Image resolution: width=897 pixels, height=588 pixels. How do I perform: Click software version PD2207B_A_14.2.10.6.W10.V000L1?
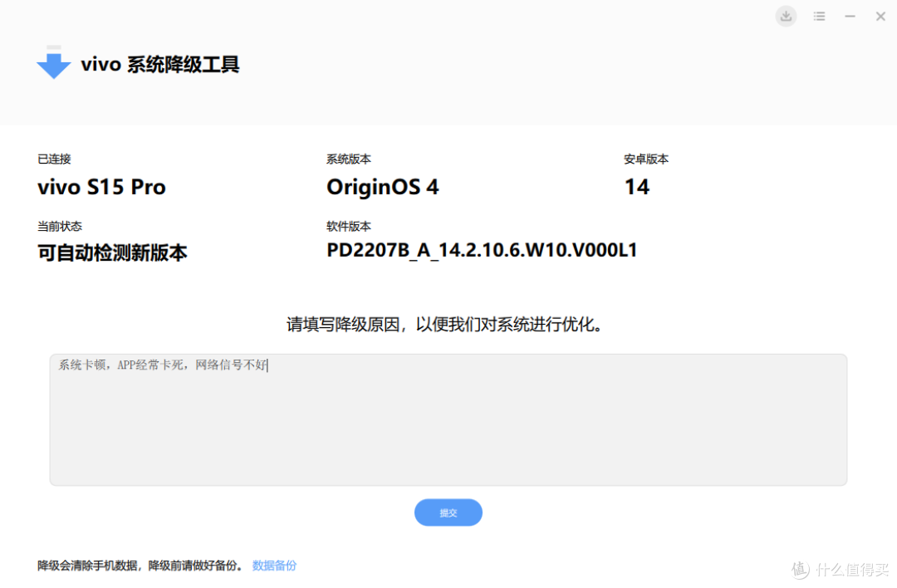pyautogui.click(x=482, y=250)
